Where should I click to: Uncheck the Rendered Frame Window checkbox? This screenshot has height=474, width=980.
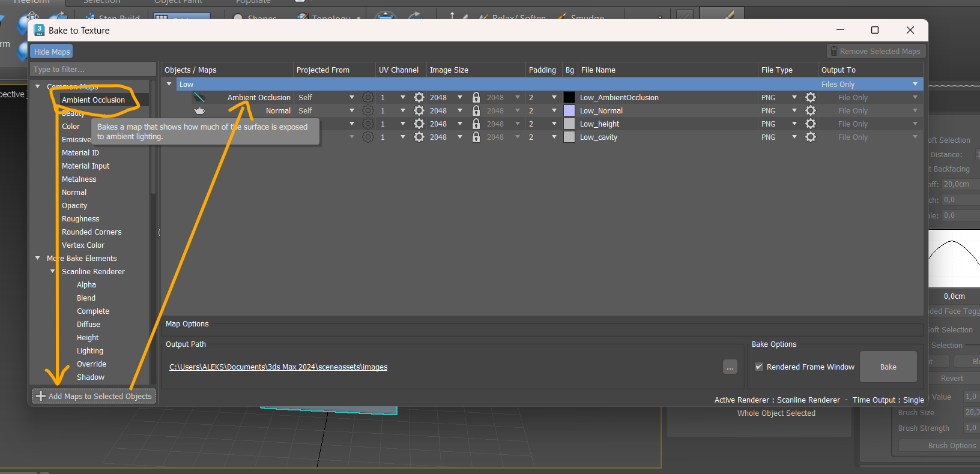pyautogui.click(x=759, y=367)
